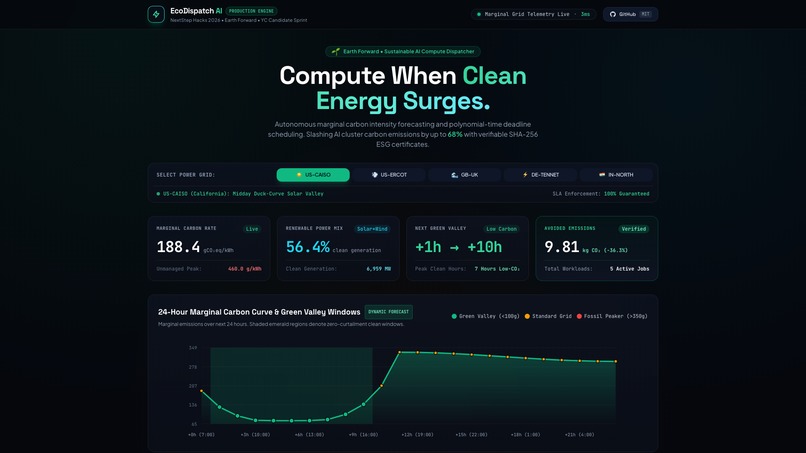
Task: Click the +12h (19:00) axis label on chart
Action: [x=417, y=435]
